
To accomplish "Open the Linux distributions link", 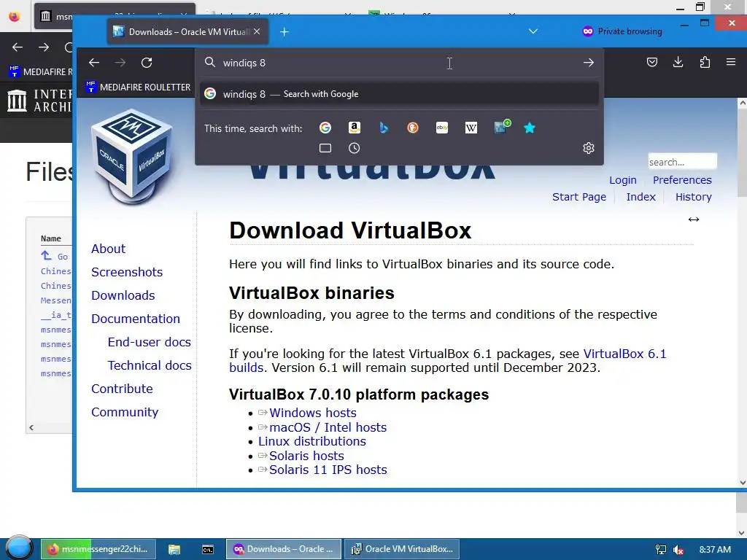I will point(312,441).
